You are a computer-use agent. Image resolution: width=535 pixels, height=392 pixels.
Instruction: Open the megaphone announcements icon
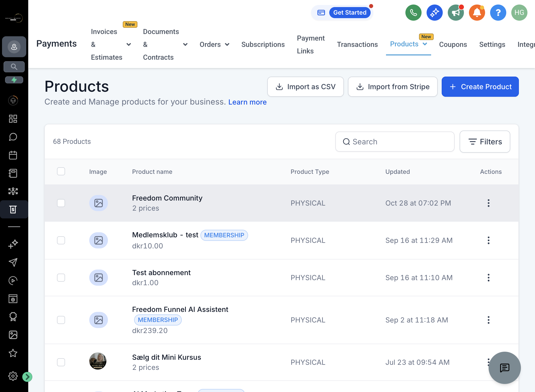coord(456,13)
